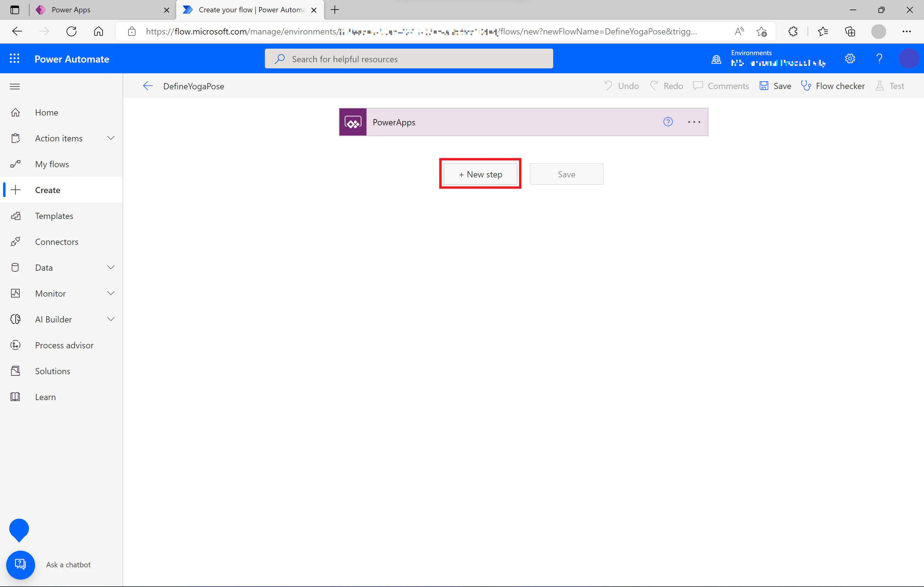Click Redo in the command bar
The height and width of the screenshot is (587, 924).
click(x=666, y=86)
